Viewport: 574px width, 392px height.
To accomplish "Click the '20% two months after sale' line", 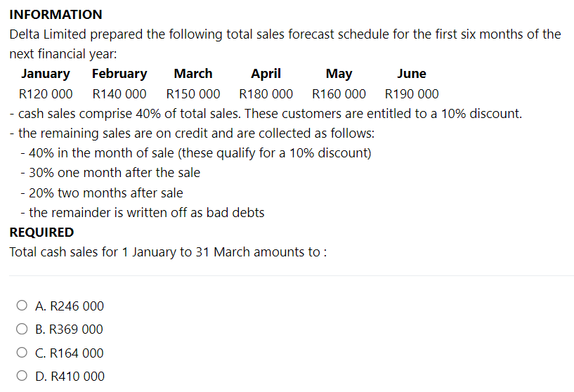I will [x=102, y=193].
